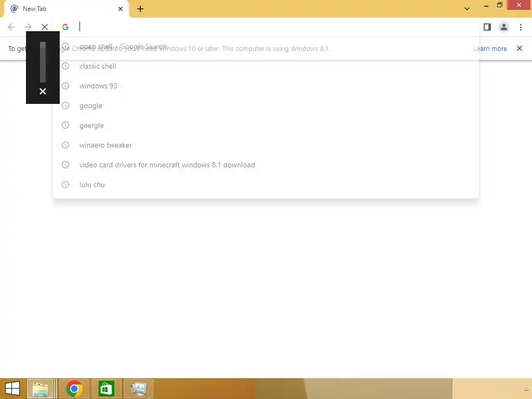Click the history clock beside 'windows 93'
Screen dimensions: 532x399
tap(65, 86)
